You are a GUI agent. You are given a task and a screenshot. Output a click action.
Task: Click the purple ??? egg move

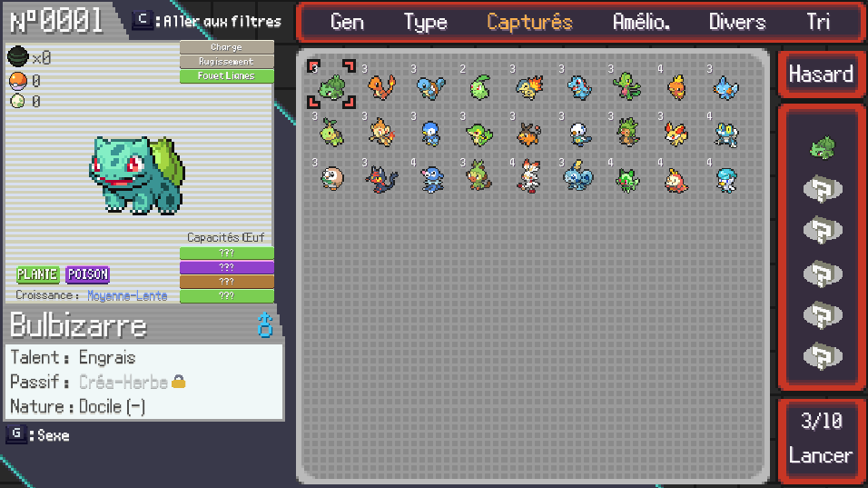pyautogui.click(x=226, y=267)
